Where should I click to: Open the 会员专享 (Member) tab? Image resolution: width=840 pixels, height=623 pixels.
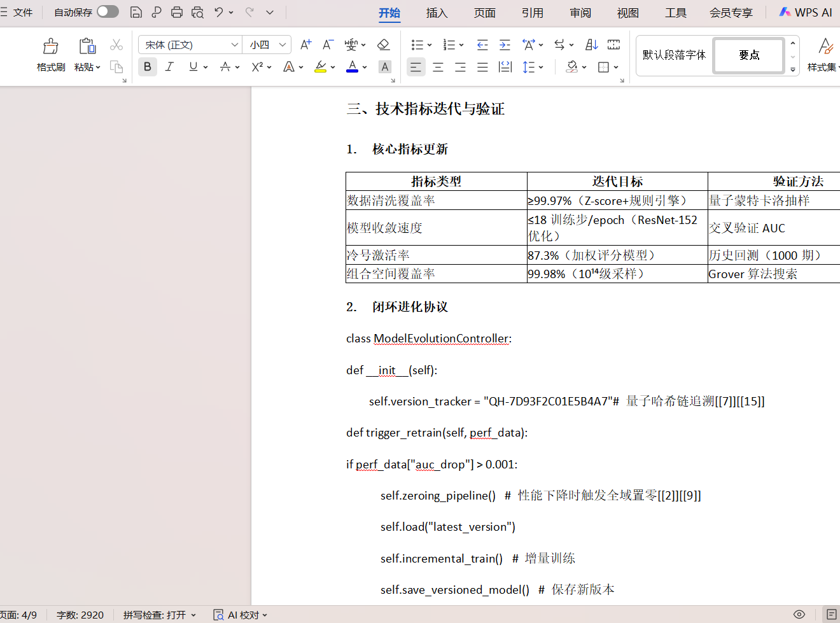[x=731, y=13]
